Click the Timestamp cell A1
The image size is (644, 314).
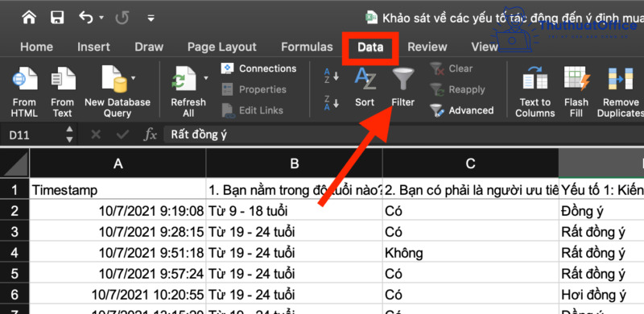(118, 190)
